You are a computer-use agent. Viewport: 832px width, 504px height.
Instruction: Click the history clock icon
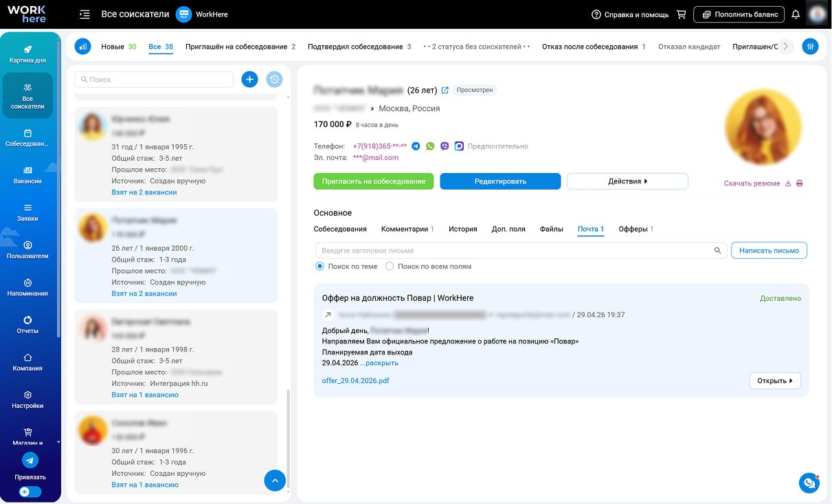[x=274, y=80]
